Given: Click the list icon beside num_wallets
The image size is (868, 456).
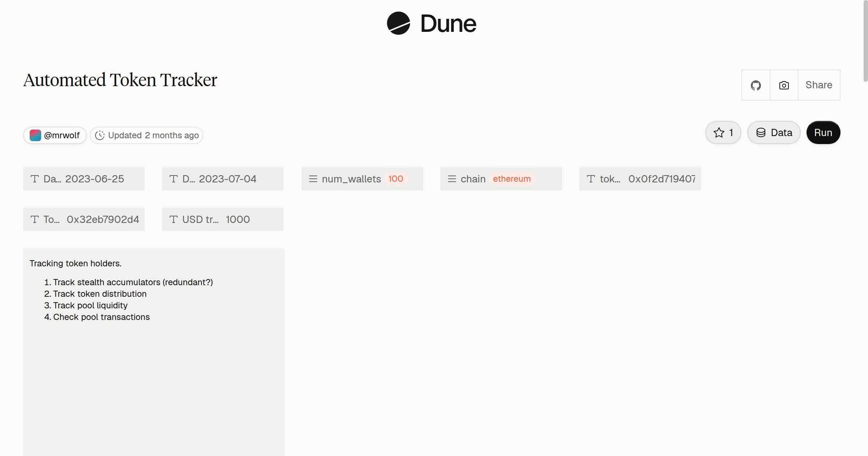Looking at the screenshot, I should [x=313, y=179].
